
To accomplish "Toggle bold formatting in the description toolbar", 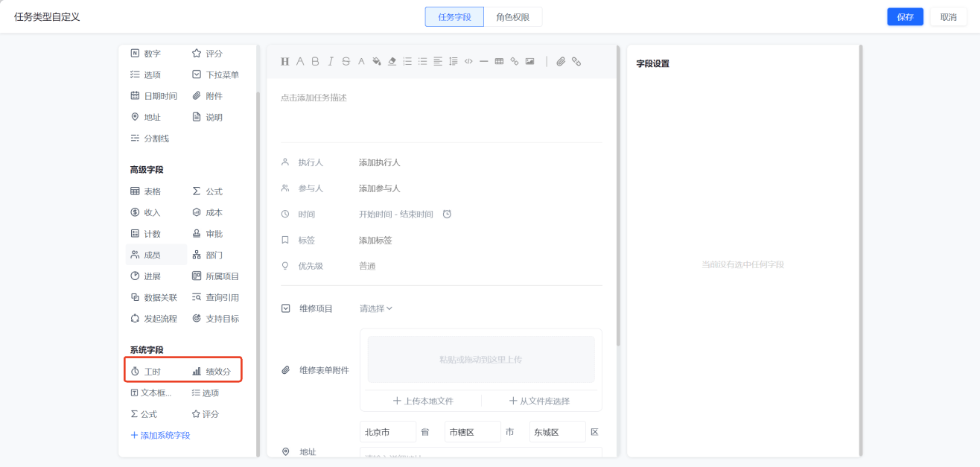I will click(315, 62).
